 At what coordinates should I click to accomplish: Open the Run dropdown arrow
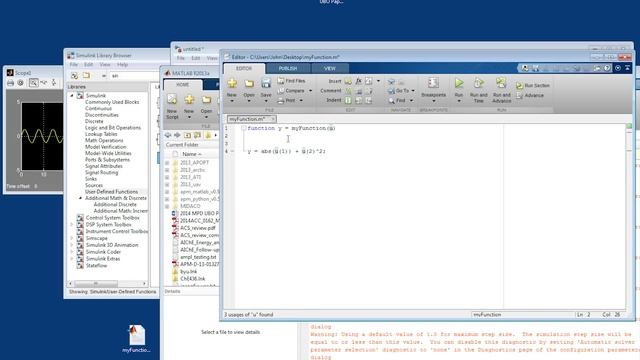point(459,101)
